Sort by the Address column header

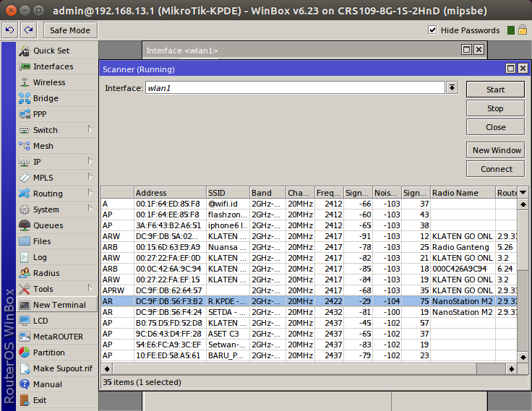point(170,193)
